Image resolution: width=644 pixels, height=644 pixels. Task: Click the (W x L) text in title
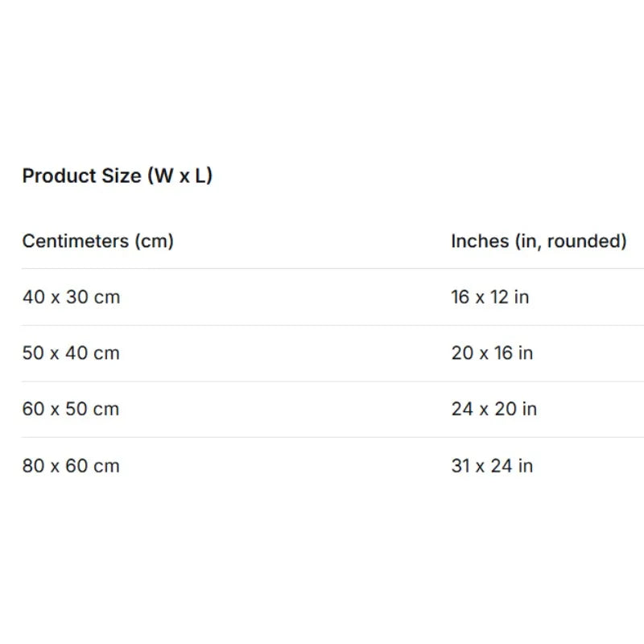tap(180, 175)
